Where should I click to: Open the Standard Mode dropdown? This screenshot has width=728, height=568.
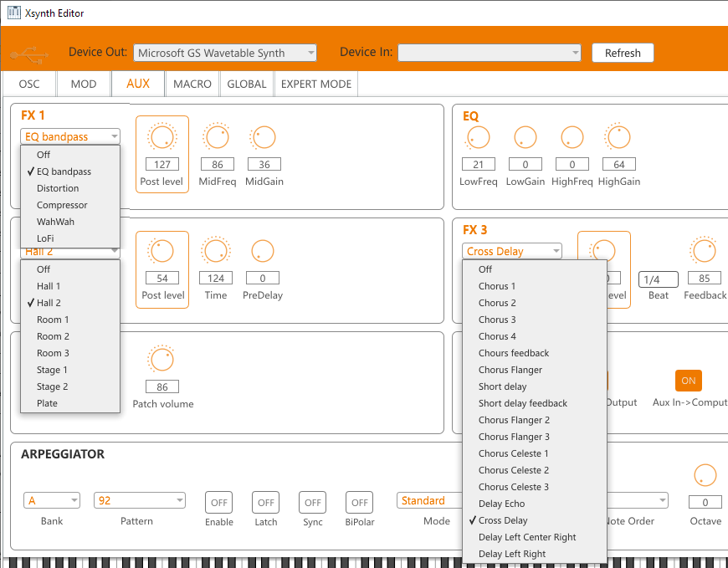430,500
